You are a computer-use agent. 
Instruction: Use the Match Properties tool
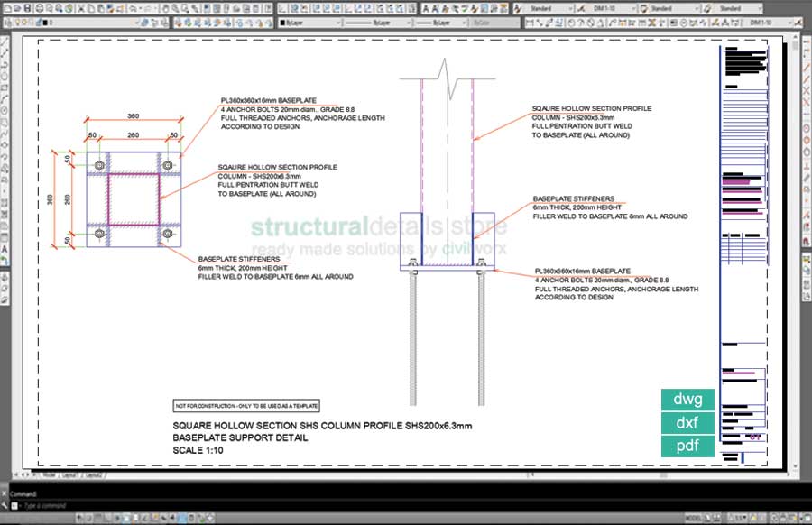click(x=109, y=7)
